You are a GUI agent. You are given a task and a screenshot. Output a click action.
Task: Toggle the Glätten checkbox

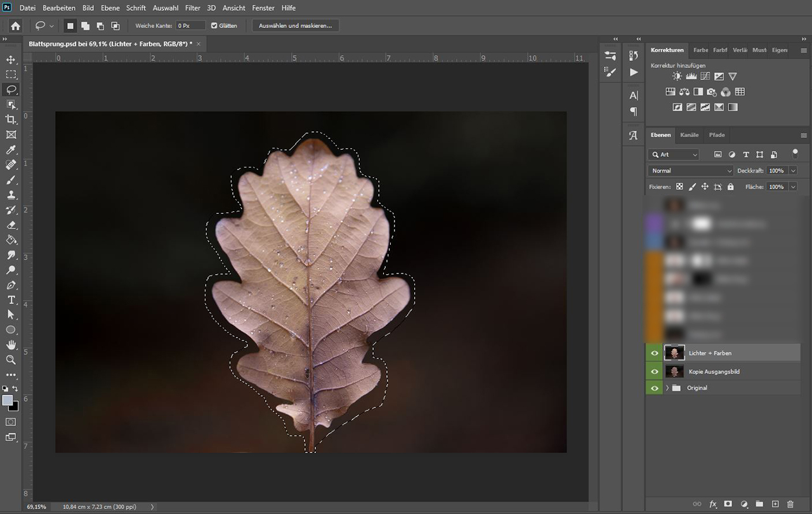click(214, 26)
